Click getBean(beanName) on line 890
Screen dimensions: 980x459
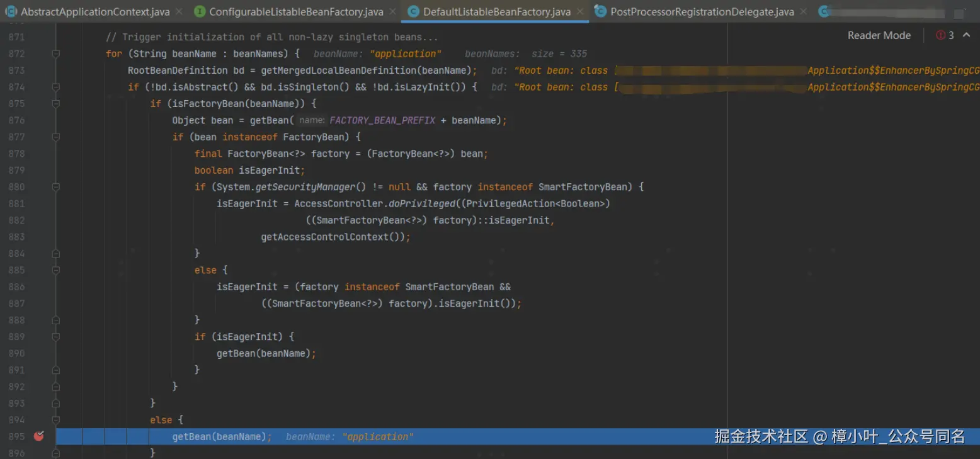pyautogui.click(x=263, y=353)
